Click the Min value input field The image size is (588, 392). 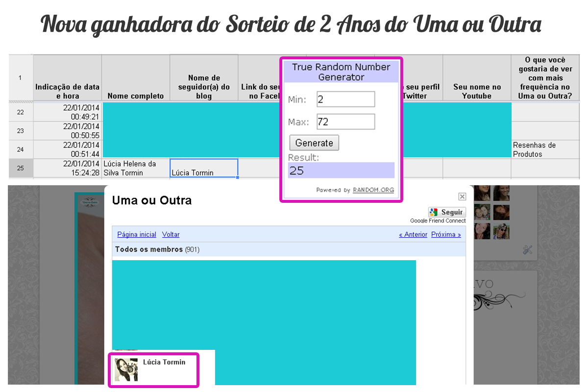(345, 99)
